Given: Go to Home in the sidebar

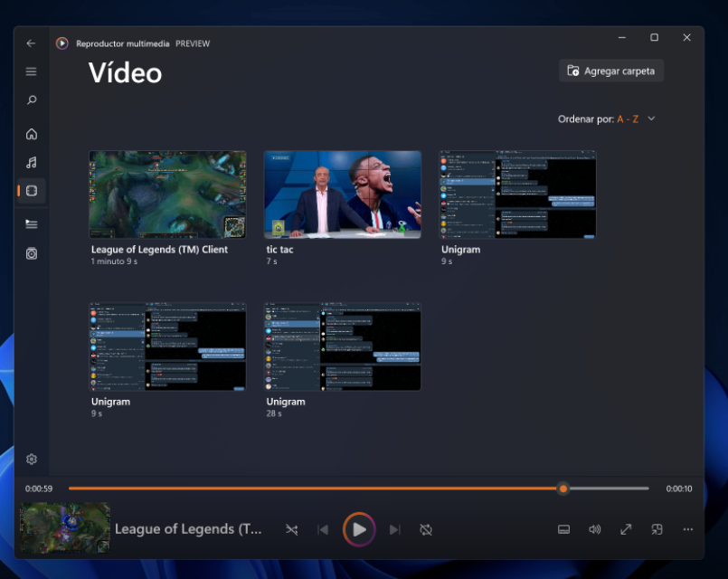Looking at the screenshot, I should 32,134.
